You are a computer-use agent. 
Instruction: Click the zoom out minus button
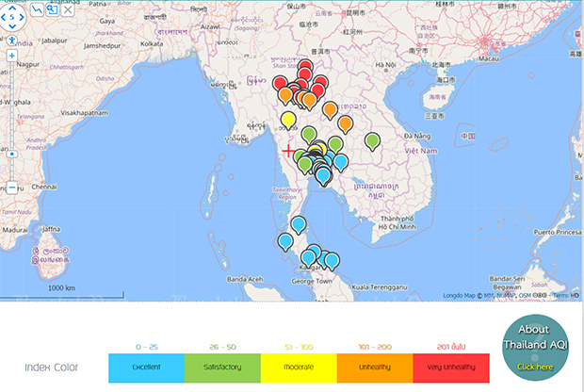(11, 188)
